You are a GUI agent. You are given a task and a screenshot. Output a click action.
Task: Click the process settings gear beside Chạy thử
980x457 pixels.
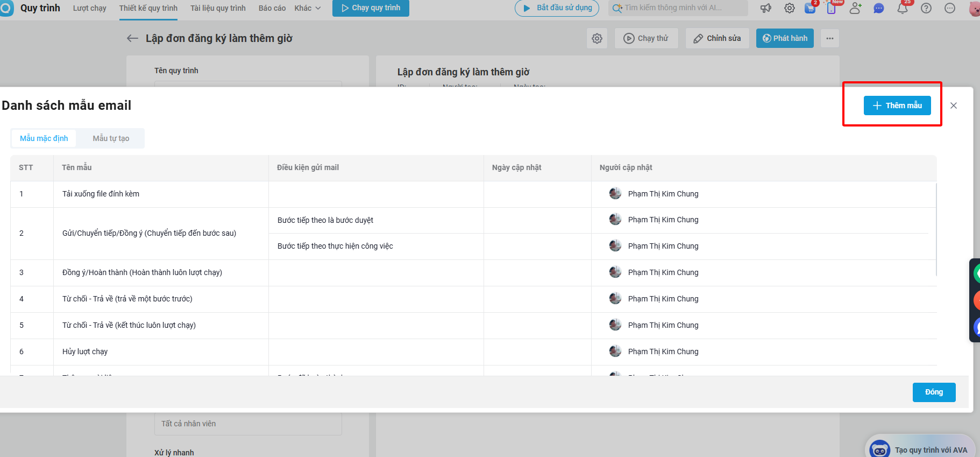pyautogui.click(x=597, y=38)
